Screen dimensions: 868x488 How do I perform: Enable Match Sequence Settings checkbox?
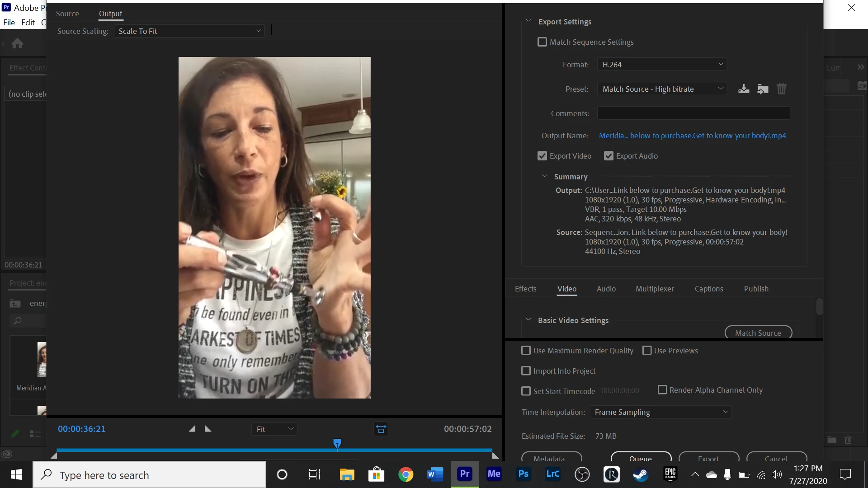click(542, 42)
